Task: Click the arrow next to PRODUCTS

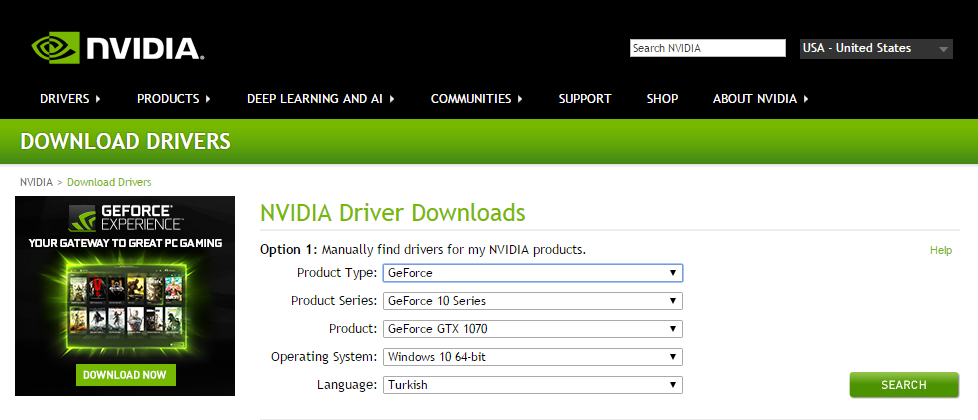Action: coord(208,99)
